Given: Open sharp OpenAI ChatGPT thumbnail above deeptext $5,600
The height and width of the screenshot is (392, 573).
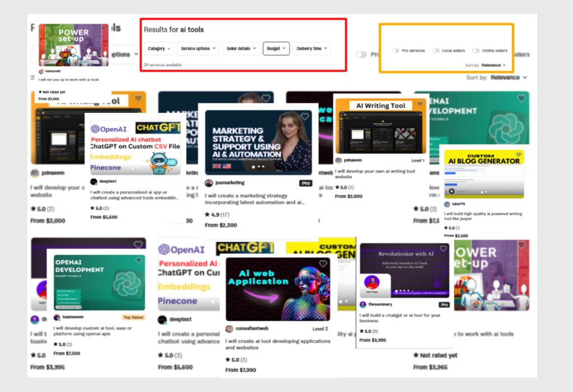Looking at the screenshot, I should click(135, 147).
